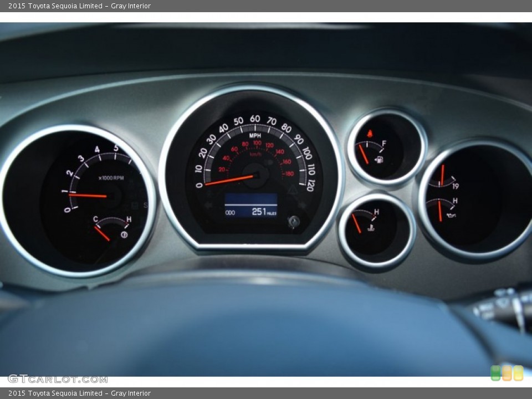
Task: Tap the coolant temperature thermometer icon
Action: pyautogui.click(x=371, y=228)
